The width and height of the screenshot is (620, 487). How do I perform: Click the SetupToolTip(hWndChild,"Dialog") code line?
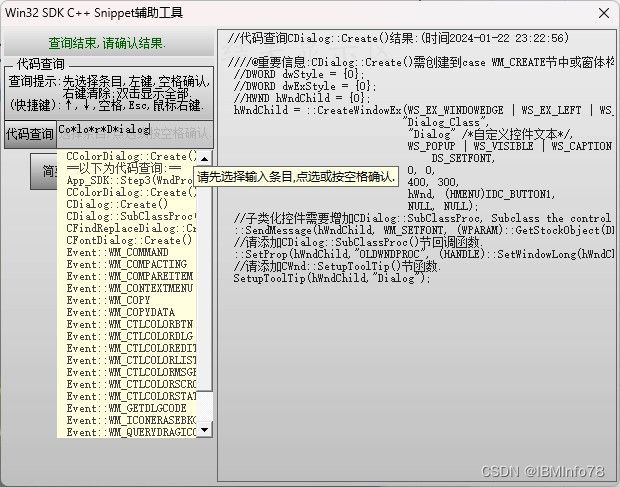331,278
